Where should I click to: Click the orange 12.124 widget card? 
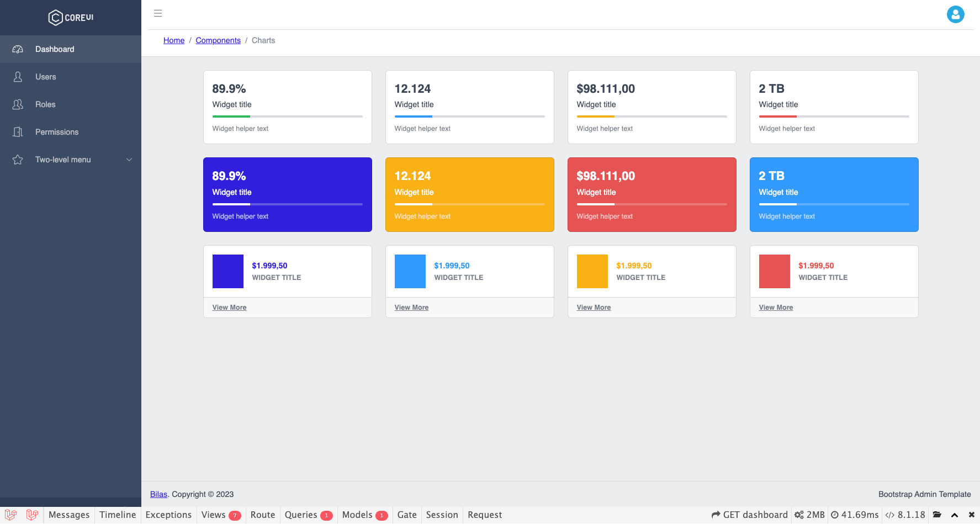point(470,194)
